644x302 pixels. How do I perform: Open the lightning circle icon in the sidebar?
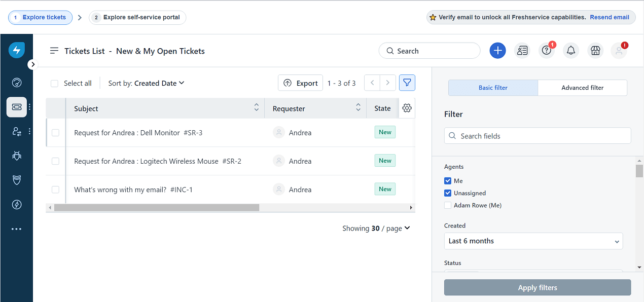(17, 204)
